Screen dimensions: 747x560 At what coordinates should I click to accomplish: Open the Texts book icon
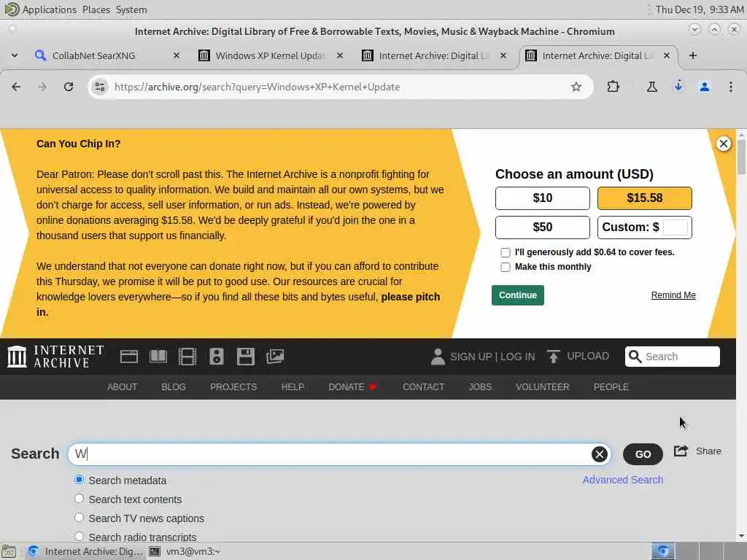point(158,356)
